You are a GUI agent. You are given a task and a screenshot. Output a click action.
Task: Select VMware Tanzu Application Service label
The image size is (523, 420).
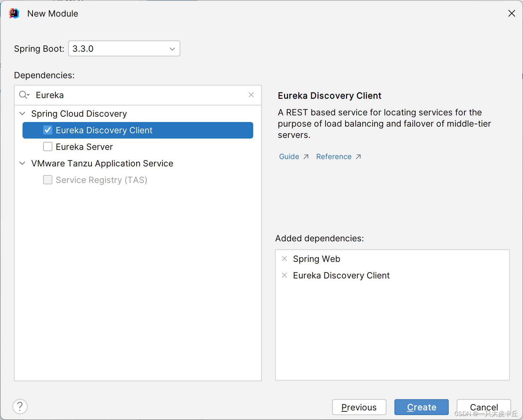point(102,163)
